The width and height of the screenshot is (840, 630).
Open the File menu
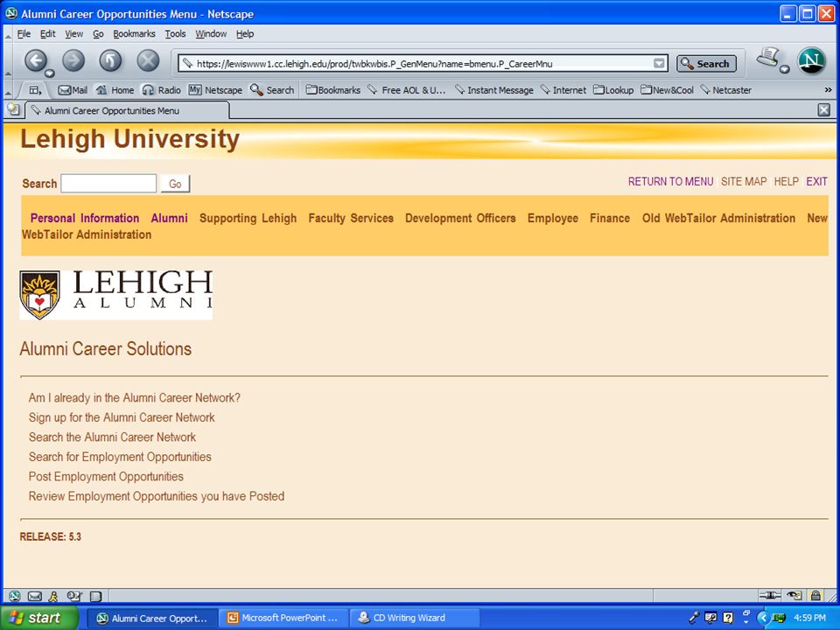tap(24, 34)
